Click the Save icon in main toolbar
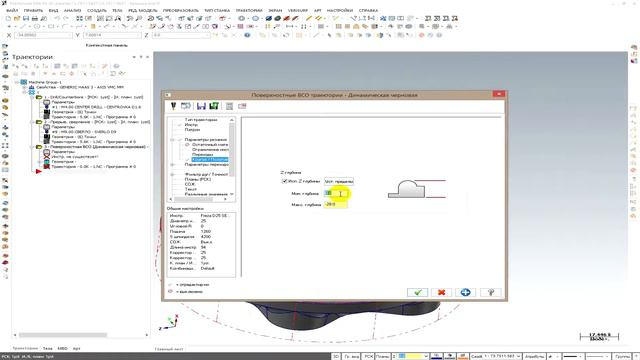640x360 pixels. click(26, 18)
